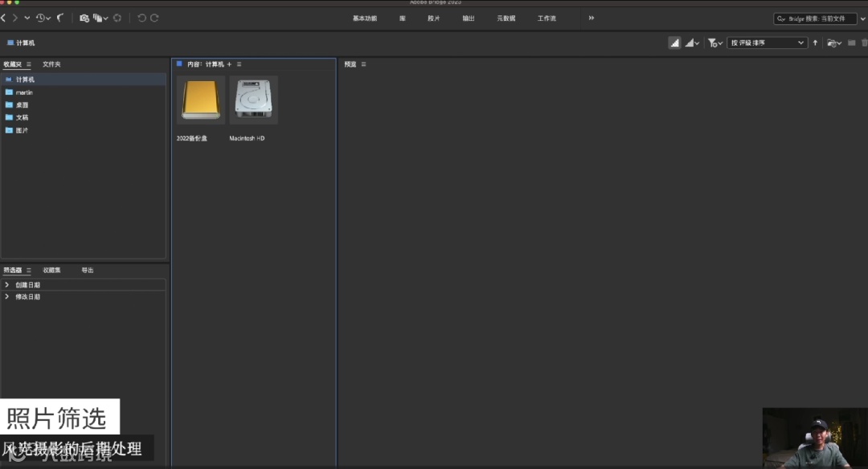Open the recent folder icon dropdown
Screen dimensions: 868x469
834,43
